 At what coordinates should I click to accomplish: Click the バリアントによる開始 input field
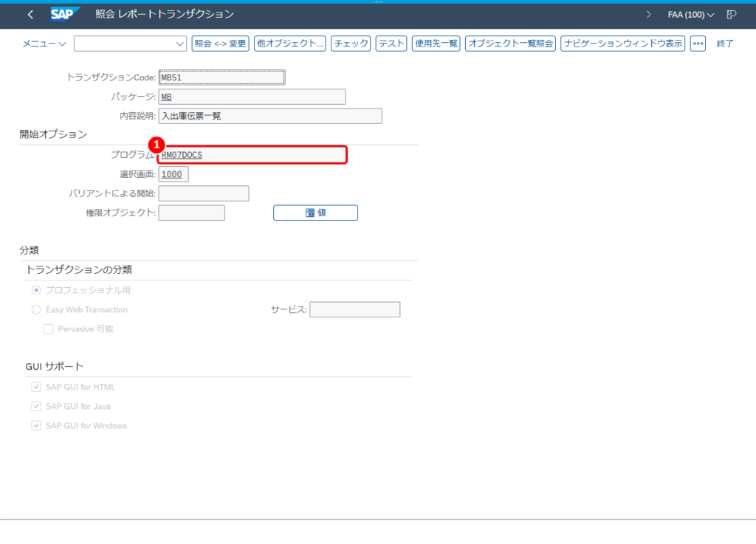point(204,193)
